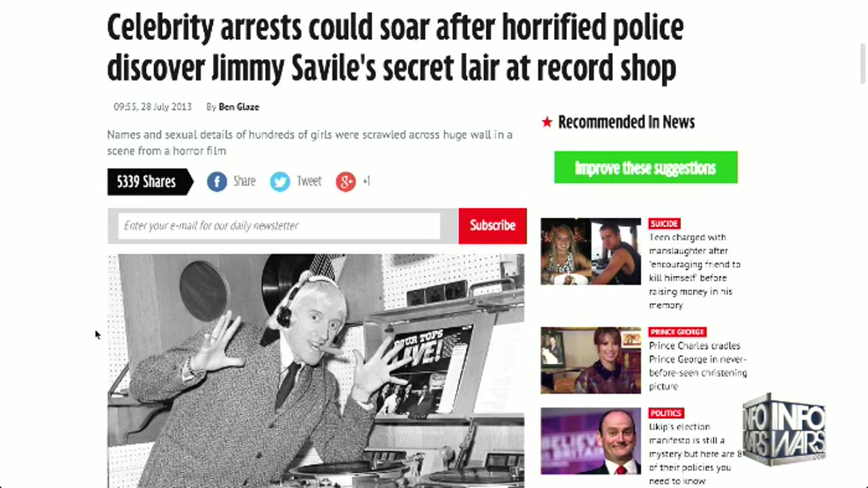
Task: Click the green Improve these suggestions button
Action: 646,167
